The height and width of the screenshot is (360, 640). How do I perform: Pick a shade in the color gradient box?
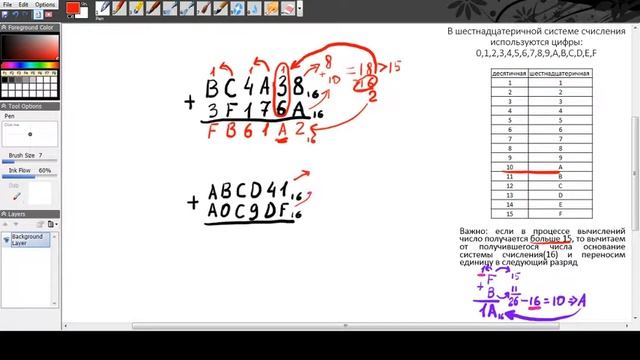30,47
